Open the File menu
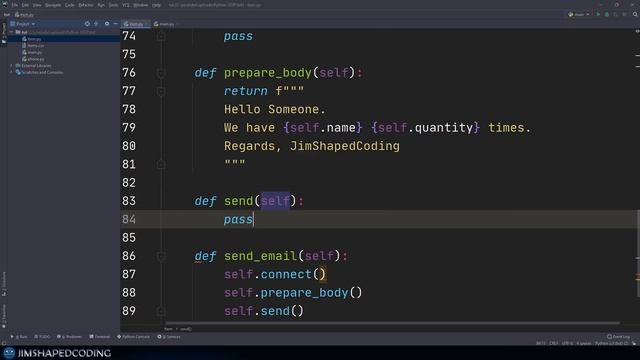Screen dimensions: 640x360 (x=15, y=5)
